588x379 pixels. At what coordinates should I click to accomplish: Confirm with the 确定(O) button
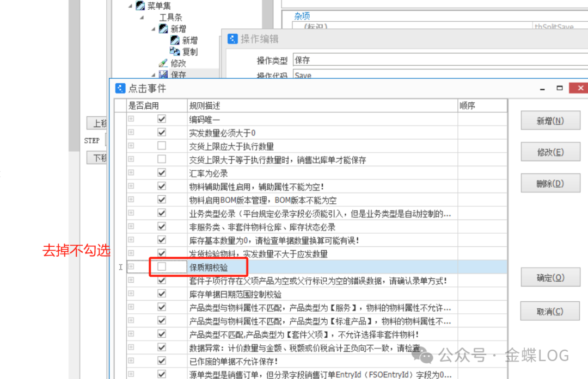pyautogui.click(x=550, y=278)
